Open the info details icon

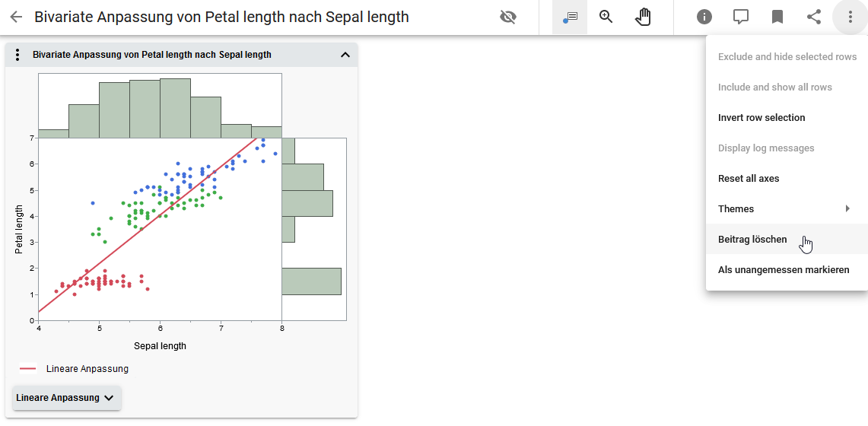pyautogui.click(x=704, y=17)
